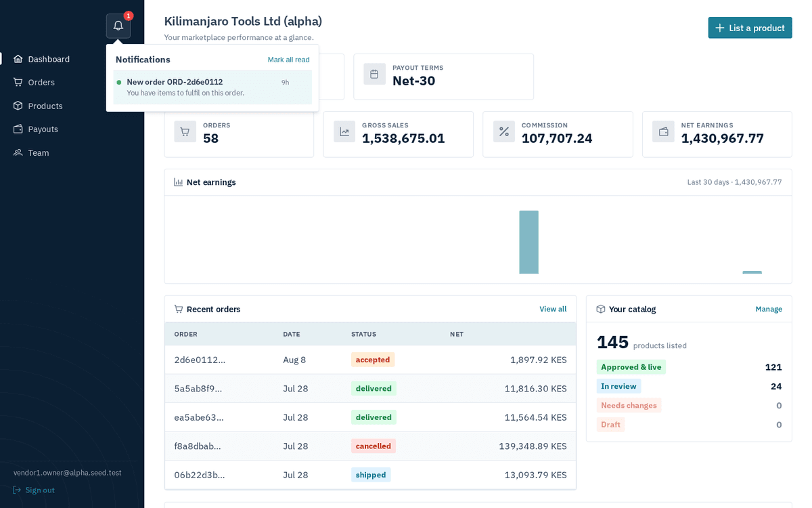Click the Gross Sales chart icon
Screen dimensions: 812x508
[x=344, y=131]
